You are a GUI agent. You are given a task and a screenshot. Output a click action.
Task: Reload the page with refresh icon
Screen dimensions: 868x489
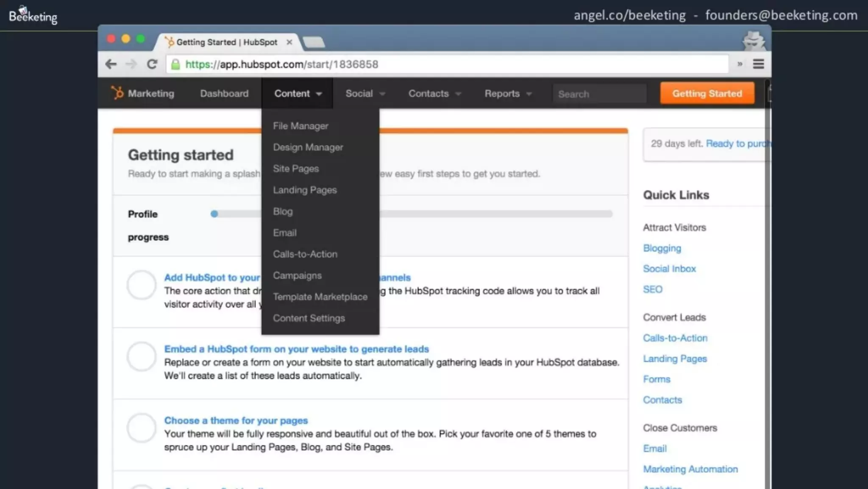[152, 64]
